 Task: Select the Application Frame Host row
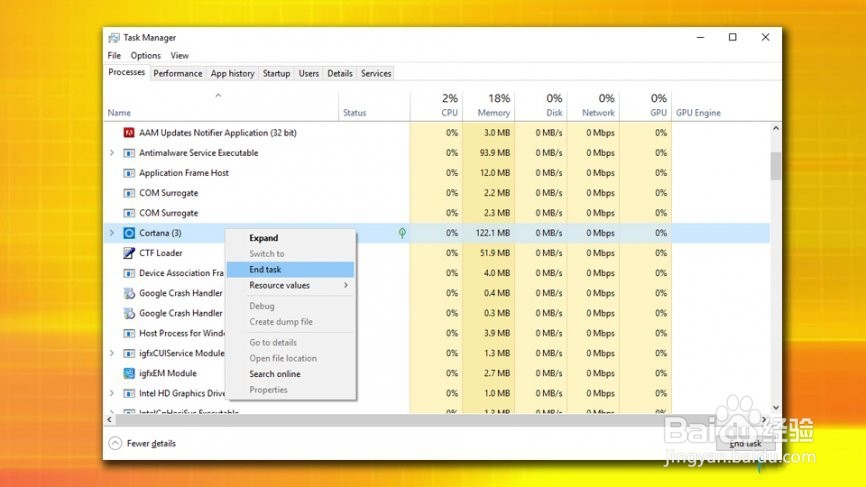coord(437,173)
